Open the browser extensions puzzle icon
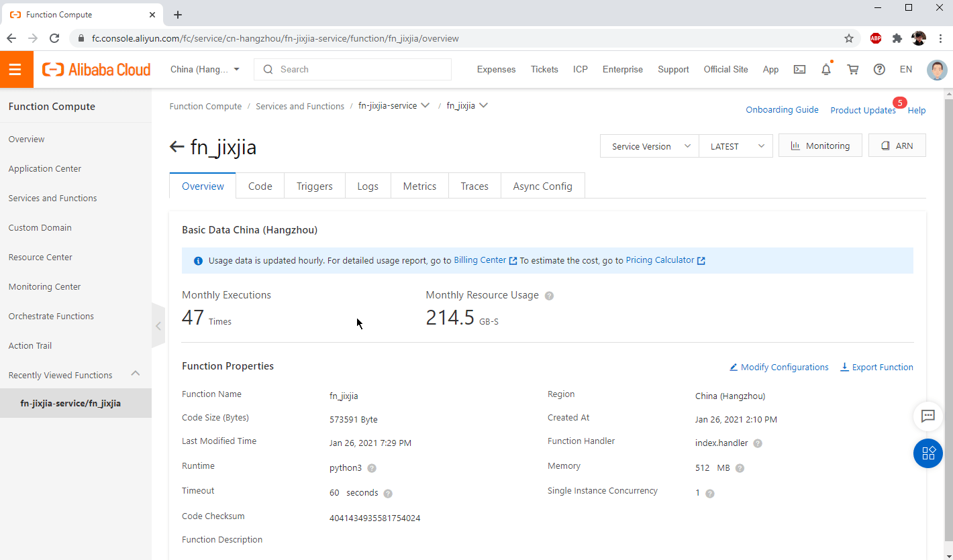The image size is (953, 560). pos(897,38)
